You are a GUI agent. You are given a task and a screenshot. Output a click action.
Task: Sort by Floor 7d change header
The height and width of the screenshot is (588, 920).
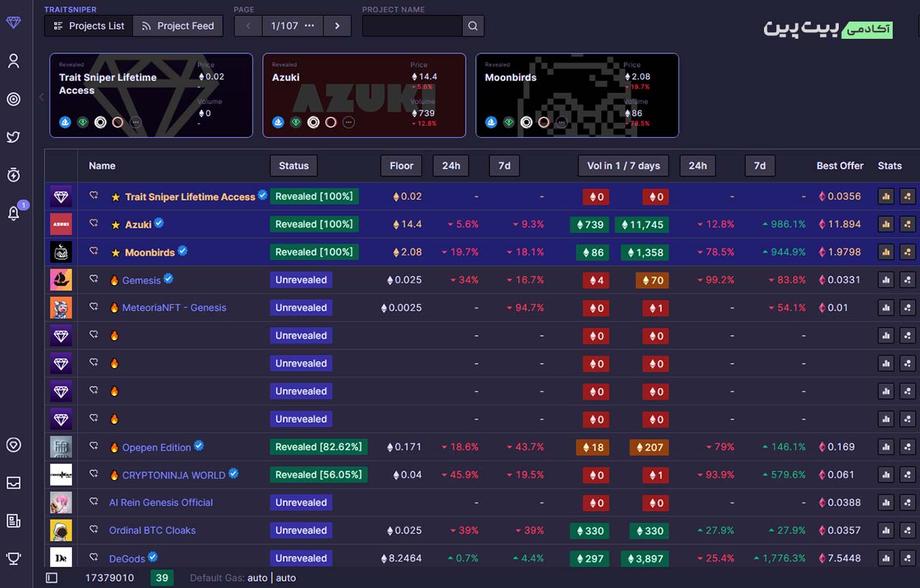(x=505, y=166)
